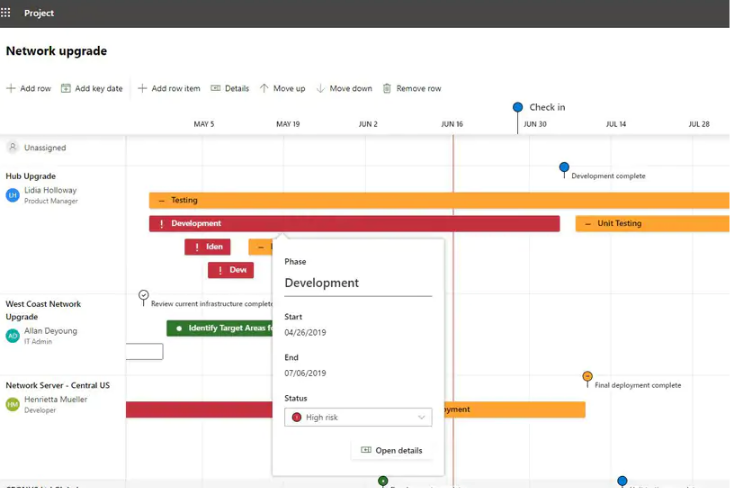The image size is (730, 488).
Task: Select the Identify Target Areas green bar
Action: [x=220, y=328]
